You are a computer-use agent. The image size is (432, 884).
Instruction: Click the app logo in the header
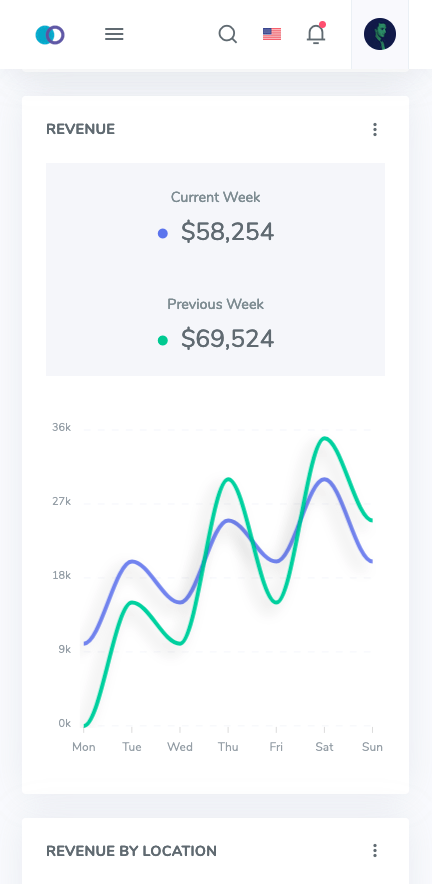(50, 35)
